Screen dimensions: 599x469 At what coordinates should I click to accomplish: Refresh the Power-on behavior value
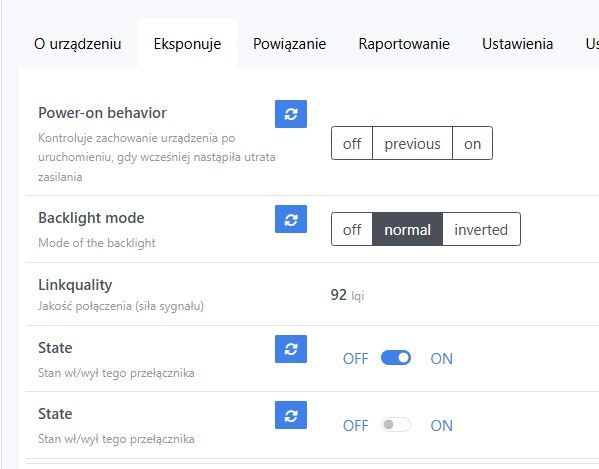(x=291, y=114)
